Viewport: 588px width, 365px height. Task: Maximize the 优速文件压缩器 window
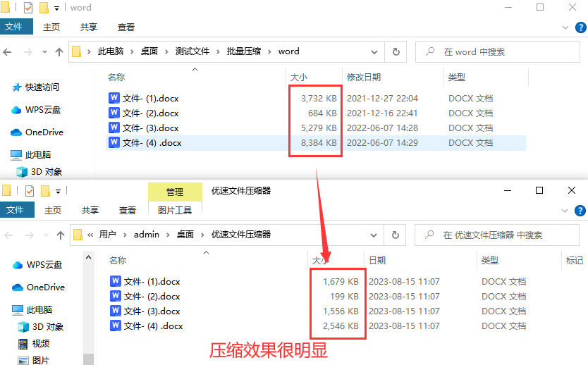(539, 190)
